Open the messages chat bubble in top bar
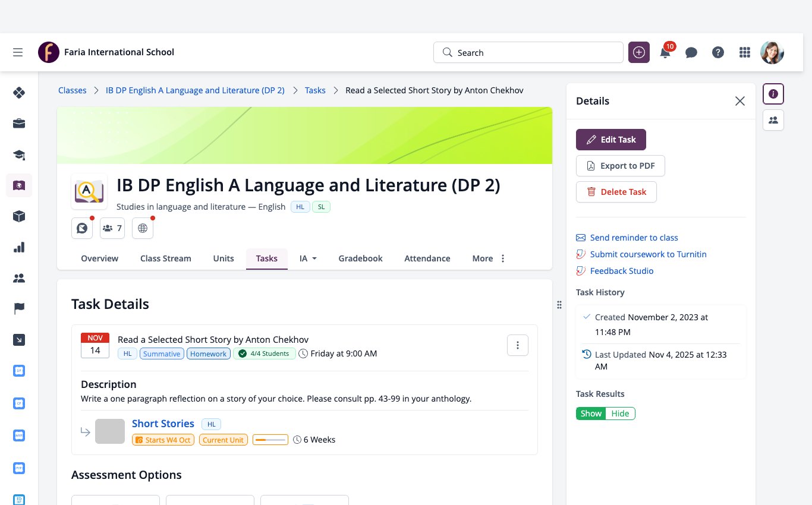The image size is (812, 505). 691,53
